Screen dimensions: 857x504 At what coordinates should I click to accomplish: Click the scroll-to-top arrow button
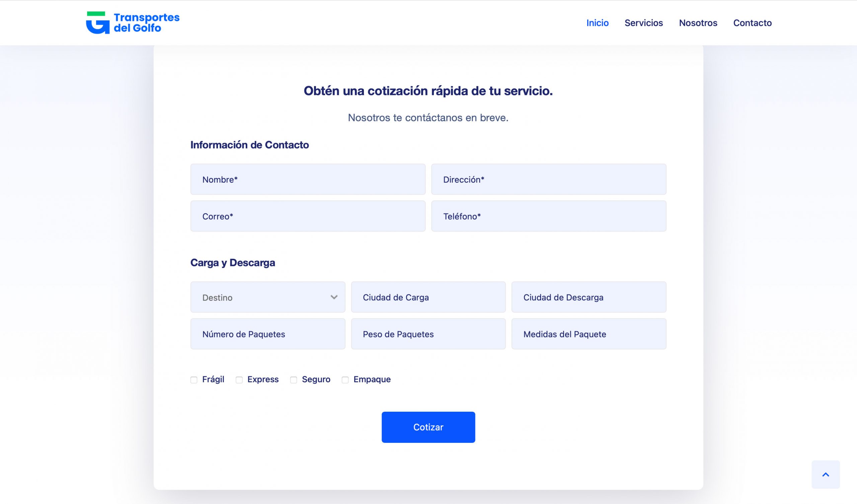click(826, 475)
